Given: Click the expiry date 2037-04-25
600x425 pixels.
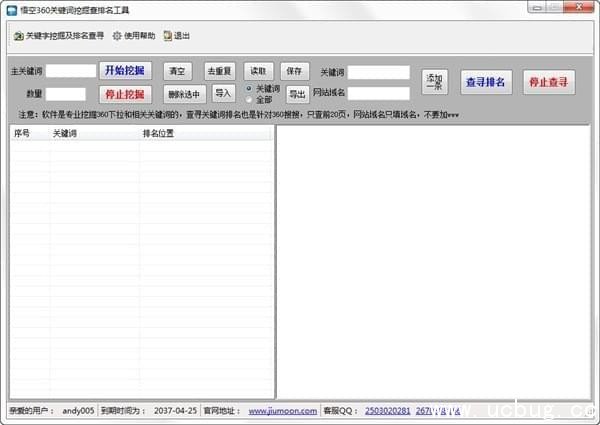Looking at the screenshot, I should (x=175, y=411).
